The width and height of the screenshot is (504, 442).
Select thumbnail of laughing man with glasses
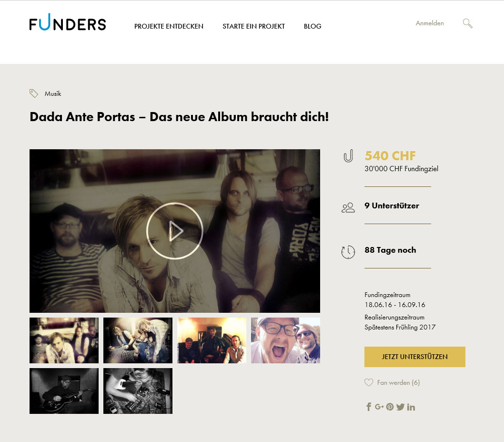[285, 340]
